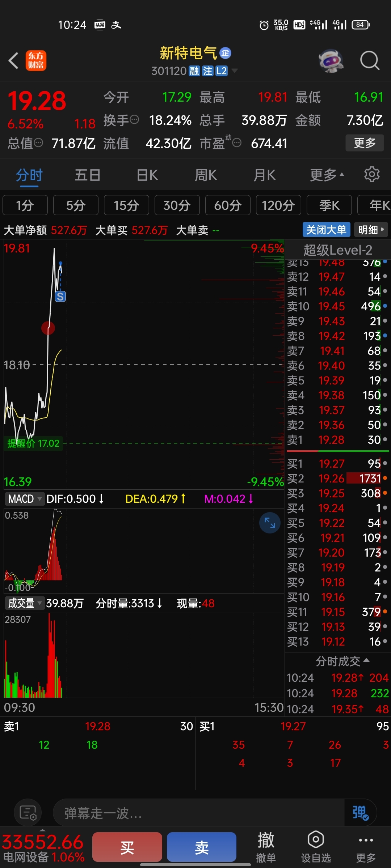
Task: Select the 30分 period button
Action: (x=177, y=205)
